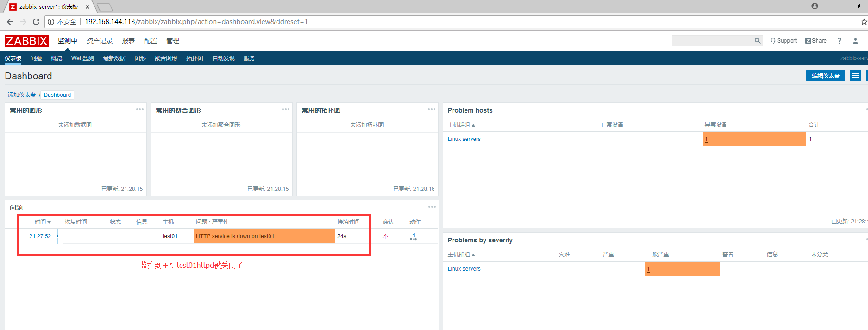Click orange 一般严重 count cell
The width and height of the screenshot is (868, 330).
[682, 269]
